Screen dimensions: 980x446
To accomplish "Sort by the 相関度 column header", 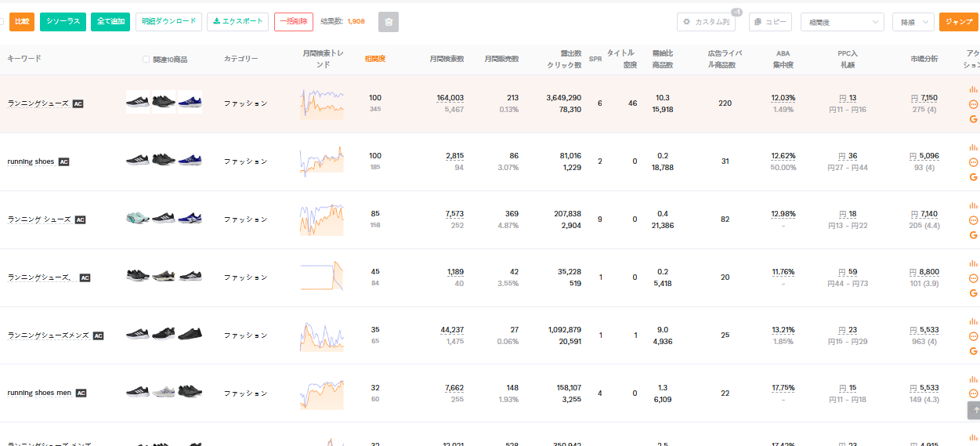I will [374, 59].
